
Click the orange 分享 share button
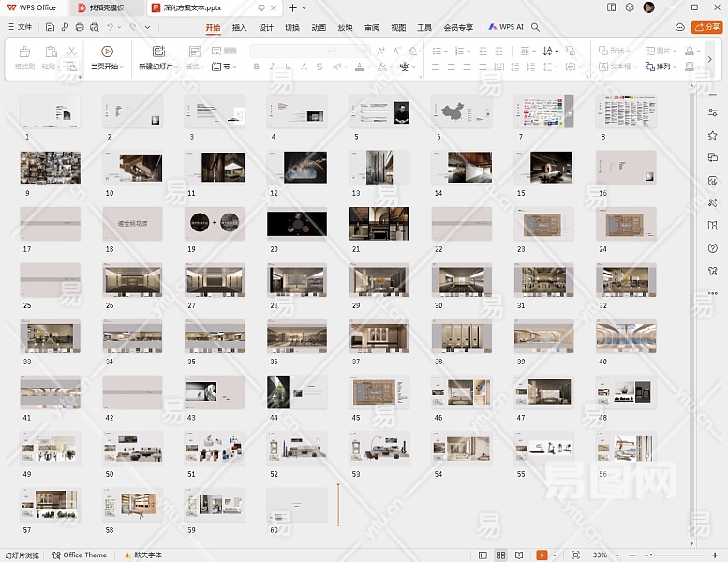706,27
